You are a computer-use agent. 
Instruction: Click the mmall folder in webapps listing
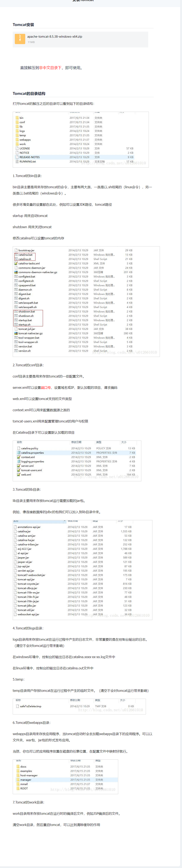point(24,784)
